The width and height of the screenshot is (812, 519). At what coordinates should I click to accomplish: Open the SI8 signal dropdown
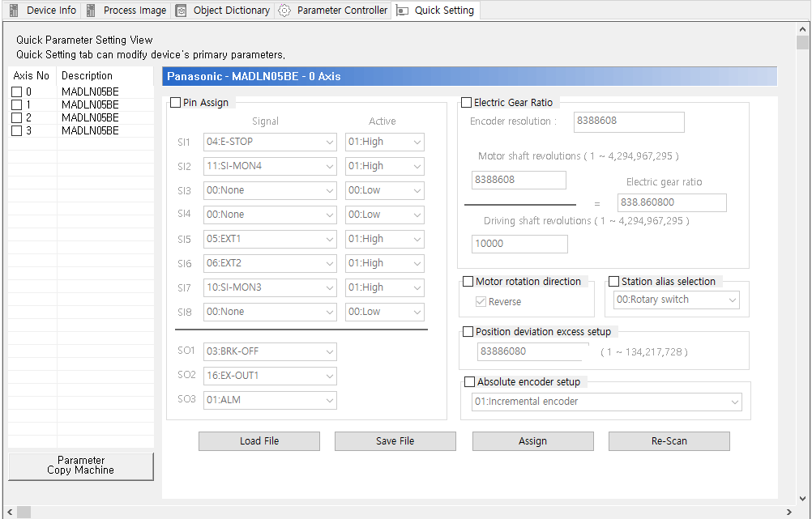(x=270, y=312)
